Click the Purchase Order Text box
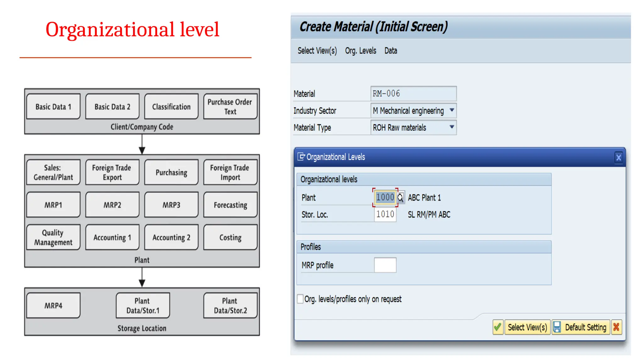The height and width of the screenshot is (362, 644). tap(230, 107)
